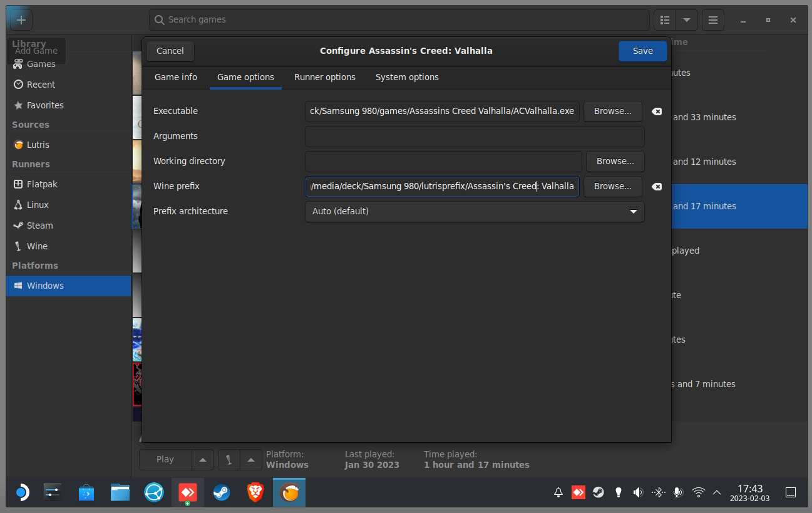Open the Dolphin file manager
812x513 pixels.
(x=120, y=493)
